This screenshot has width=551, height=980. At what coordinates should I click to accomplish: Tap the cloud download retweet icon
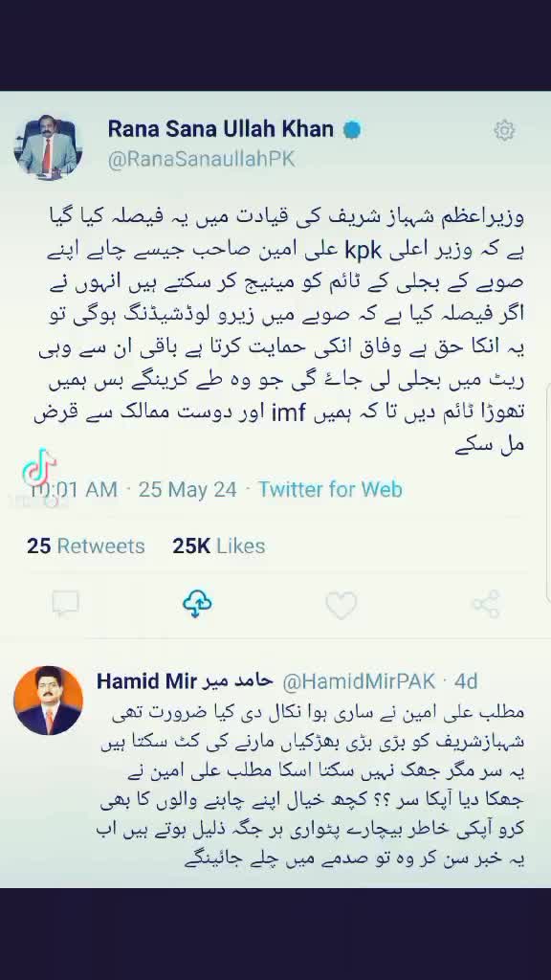197,604
